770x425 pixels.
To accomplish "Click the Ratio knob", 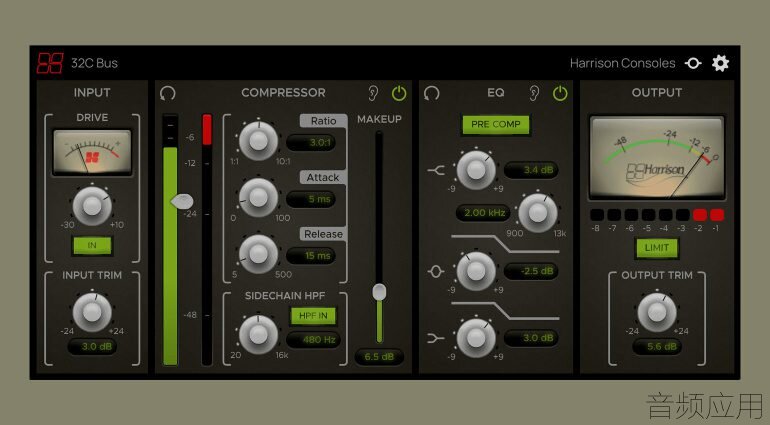I will point(258,141).
